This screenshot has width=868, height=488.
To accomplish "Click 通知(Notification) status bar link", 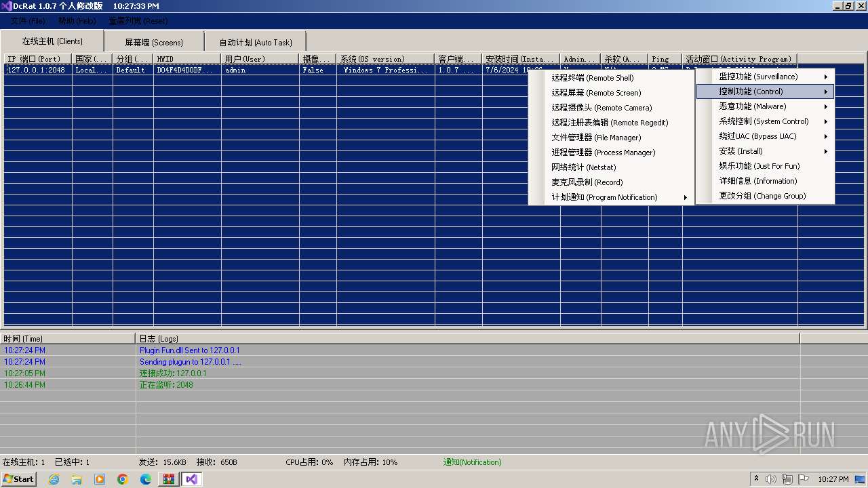I will 472,462.
